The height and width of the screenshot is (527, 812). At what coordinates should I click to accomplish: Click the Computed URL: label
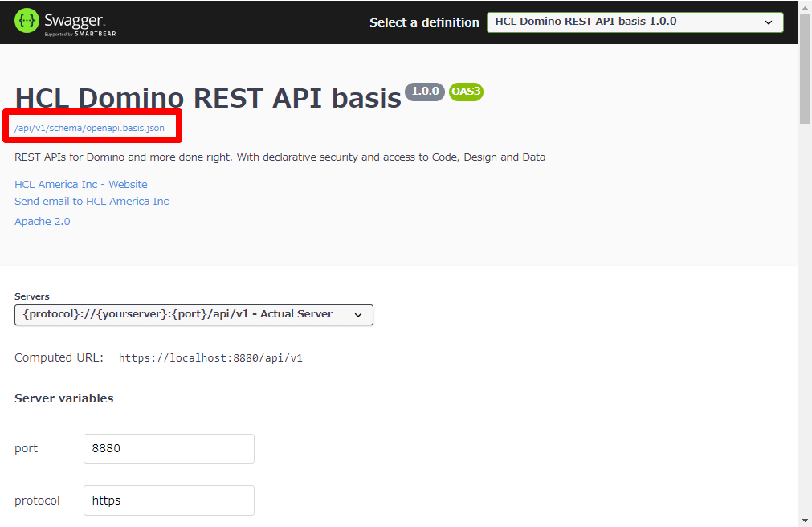(x=59, y=357)
